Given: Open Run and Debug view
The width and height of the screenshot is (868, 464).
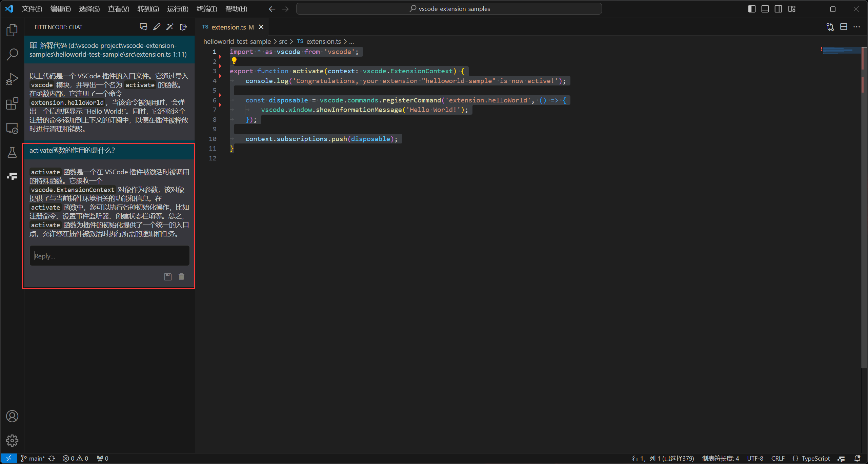Looking at the screenshot, I should (12, 79).
